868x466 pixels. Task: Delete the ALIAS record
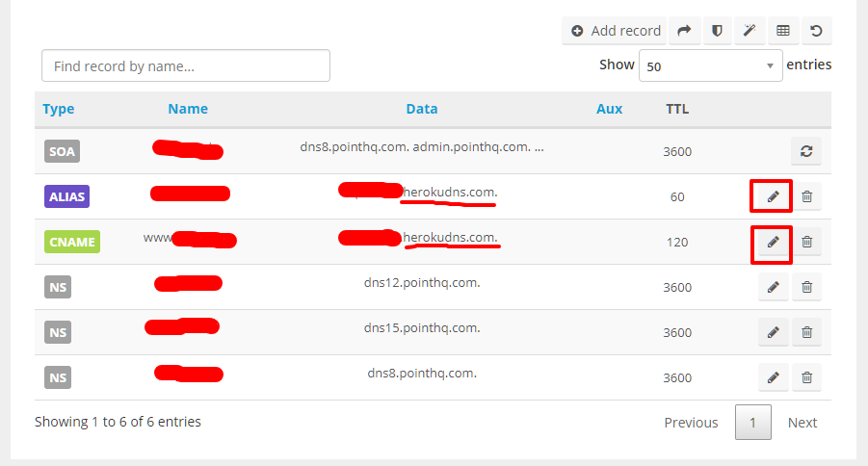tap(806, 196)
